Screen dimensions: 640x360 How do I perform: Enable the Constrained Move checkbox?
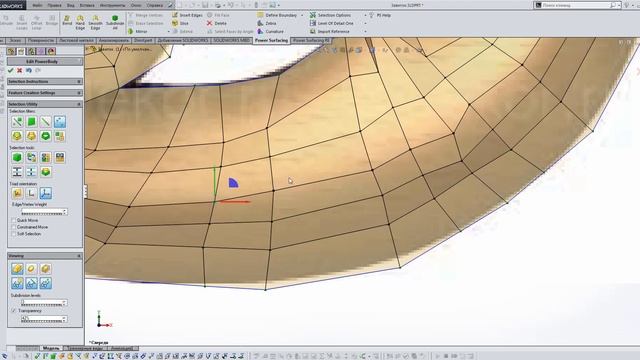pyautogui.click(x=13, y=227)
